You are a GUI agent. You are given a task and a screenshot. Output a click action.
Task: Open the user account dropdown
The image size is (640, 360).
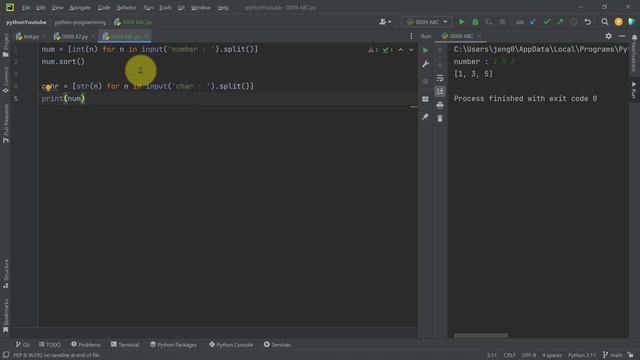tap(385, 22)
